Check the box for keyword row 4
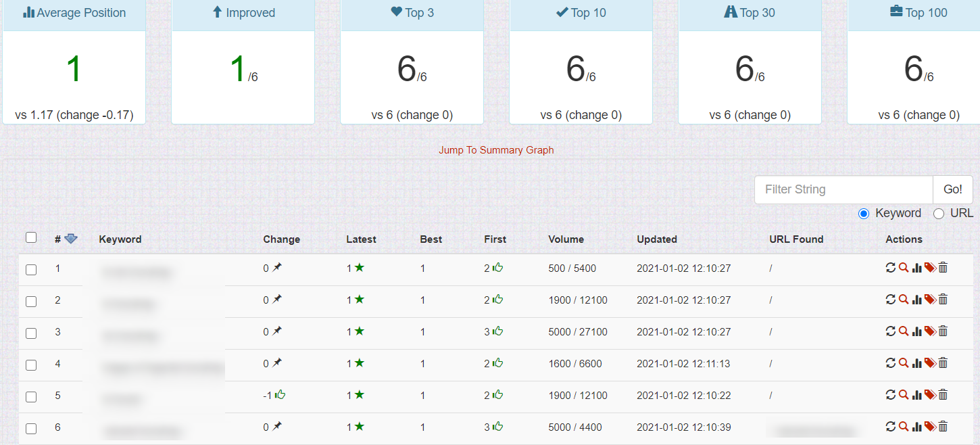The image size is (980, 445). [31, 365]
